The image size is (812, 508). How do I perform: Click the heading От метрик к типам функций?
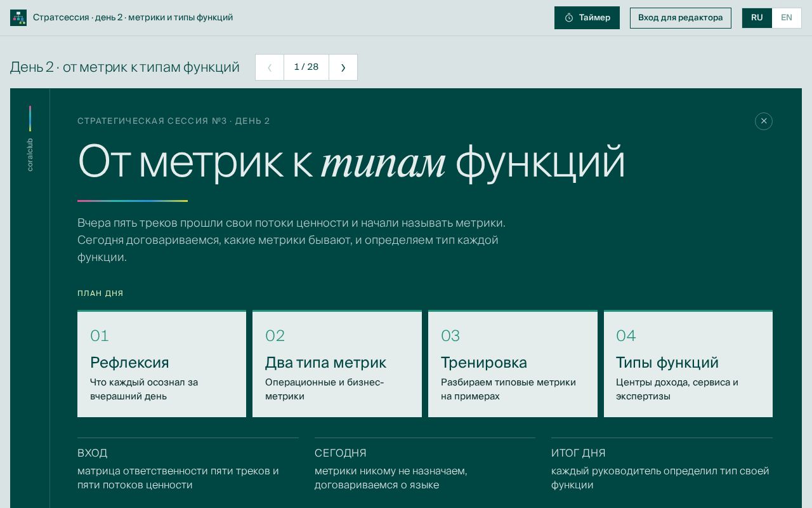coord(351,162)
